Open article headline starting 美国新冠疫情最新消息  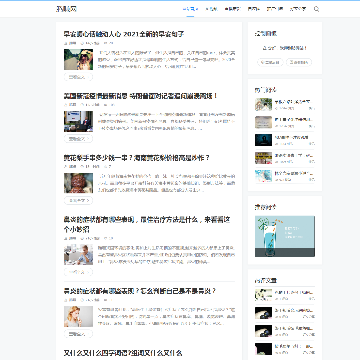pos(140,96)
